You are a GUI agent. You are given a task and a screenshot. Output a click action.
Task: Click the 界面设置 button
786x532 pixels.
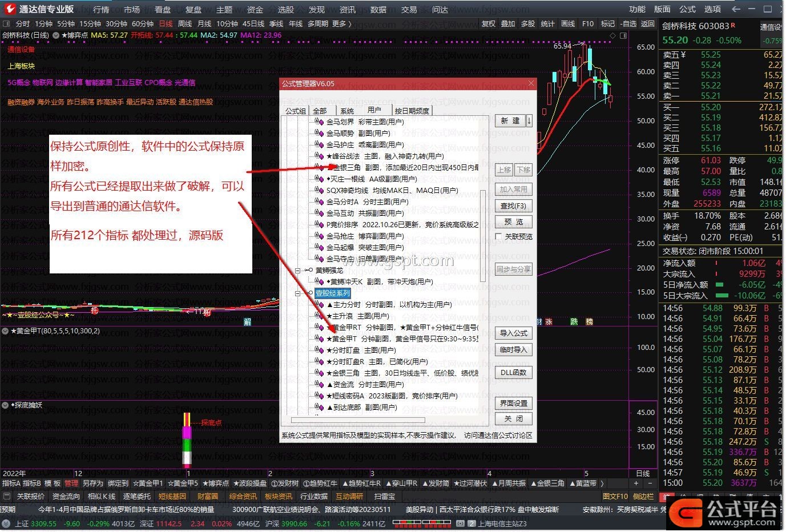pos(513,403)
